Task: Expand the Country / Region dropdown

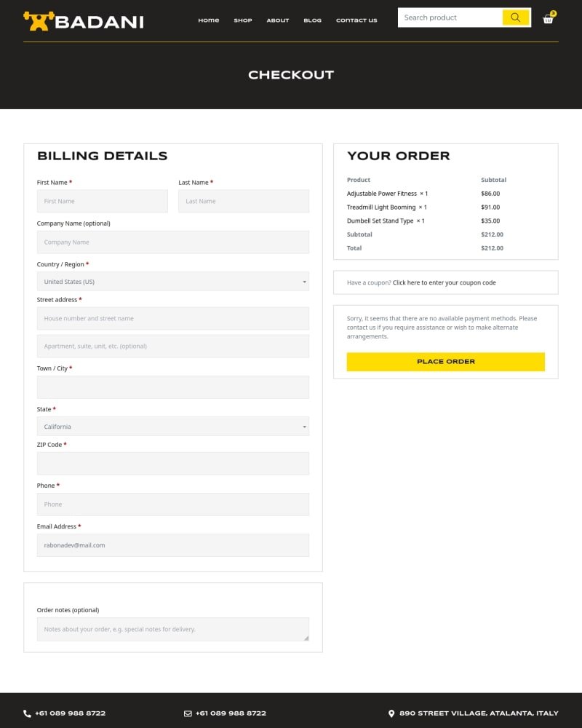Action: point(173,282)
